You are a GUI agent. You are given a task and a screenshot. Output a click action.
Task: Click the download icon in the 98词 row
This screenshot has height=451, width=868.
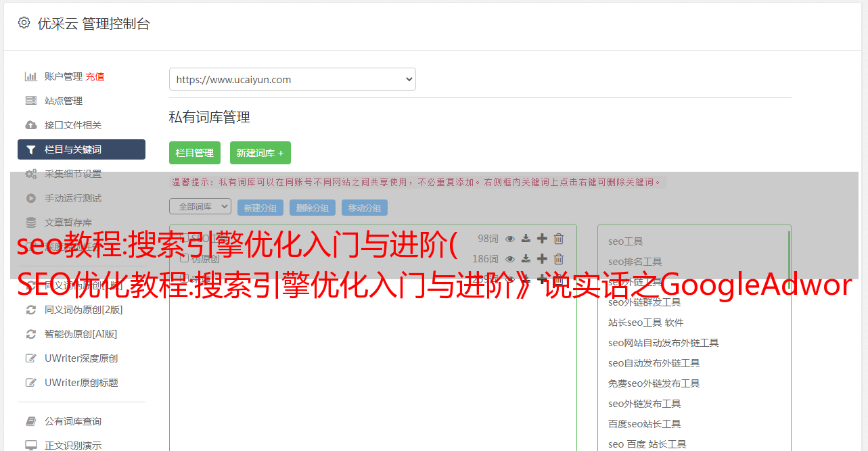click(526, 239)
